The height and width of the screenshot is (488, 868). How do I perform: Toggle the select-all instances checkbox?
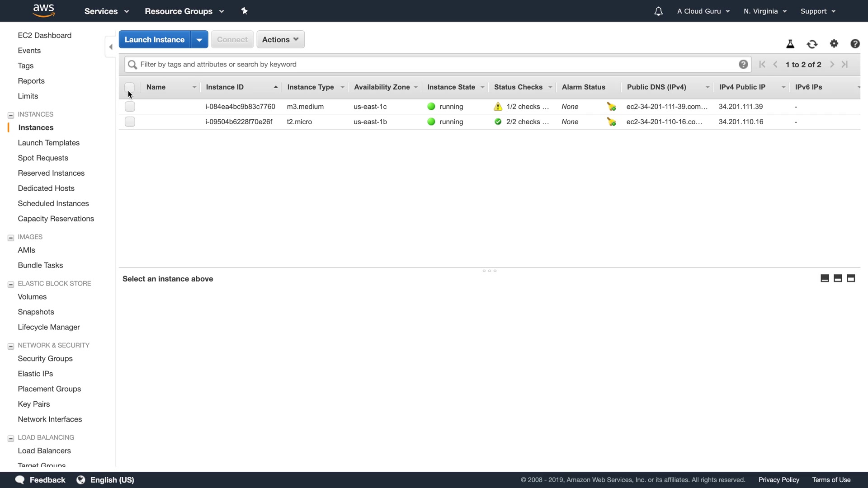pyautogui.click(x=129, y=87)
